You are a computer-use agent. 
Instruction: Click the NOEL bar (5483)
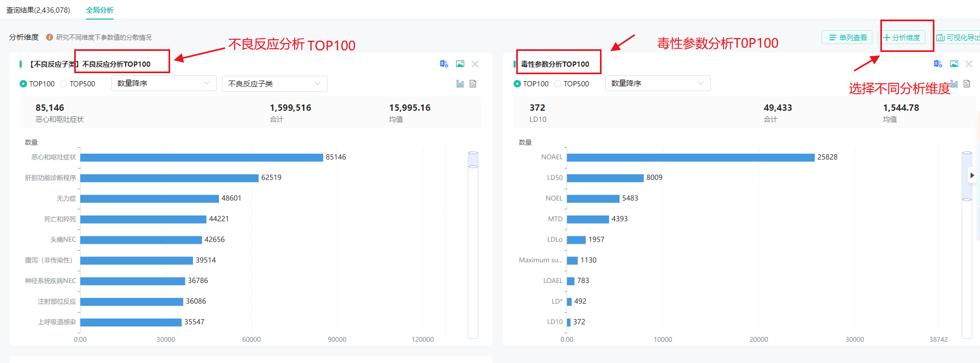[x=593, y=199]
